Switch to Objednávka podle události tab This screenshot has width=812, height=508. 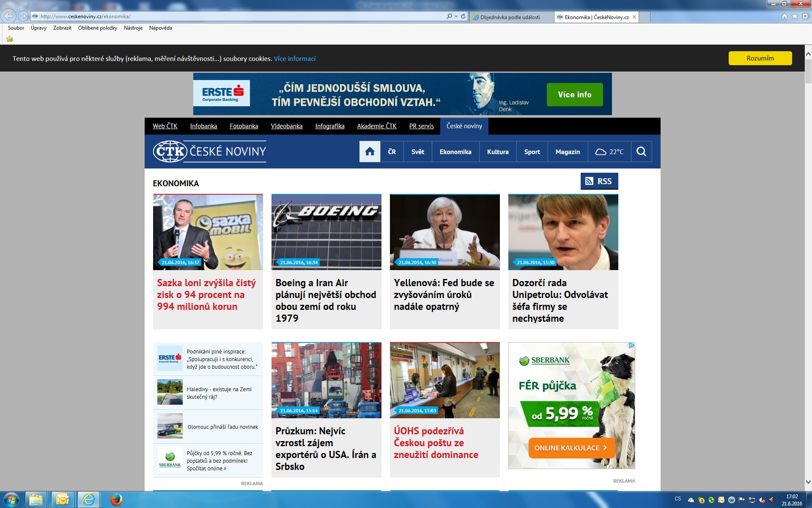512,17
